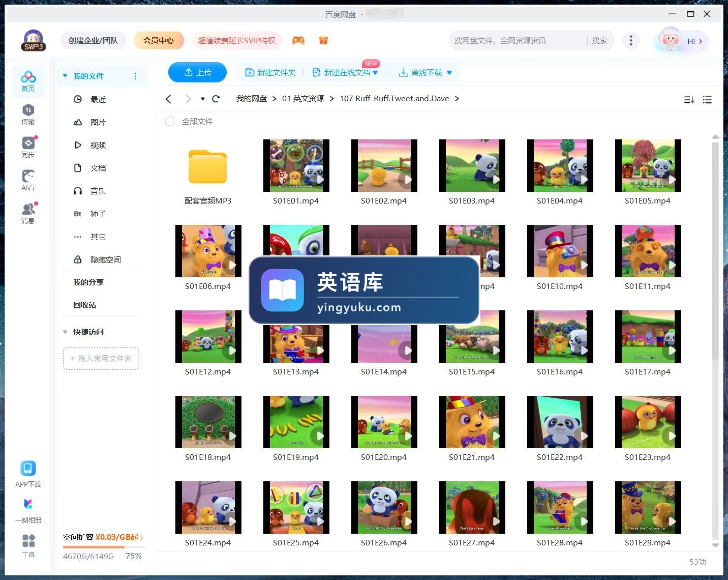Expand the 新建在线文档 dropdown
Viewport: 728px width, 580px height.
click(375, 73)
